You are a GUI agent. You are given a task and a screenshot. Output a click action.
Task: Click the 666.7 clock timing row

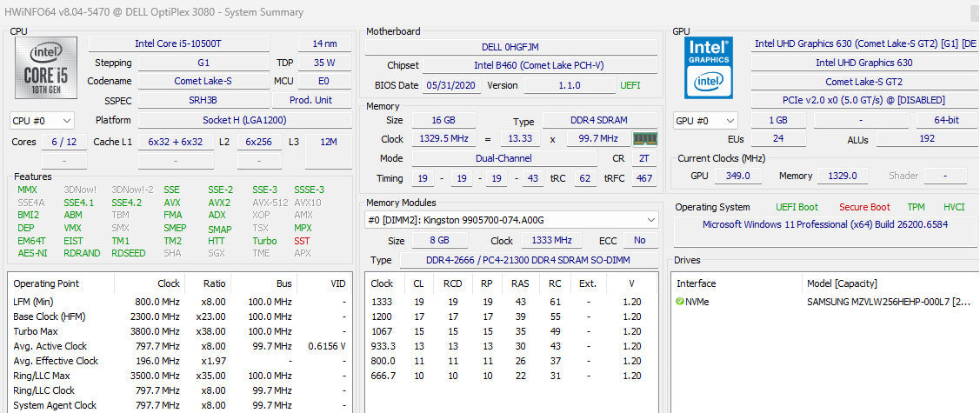point(511,376)
